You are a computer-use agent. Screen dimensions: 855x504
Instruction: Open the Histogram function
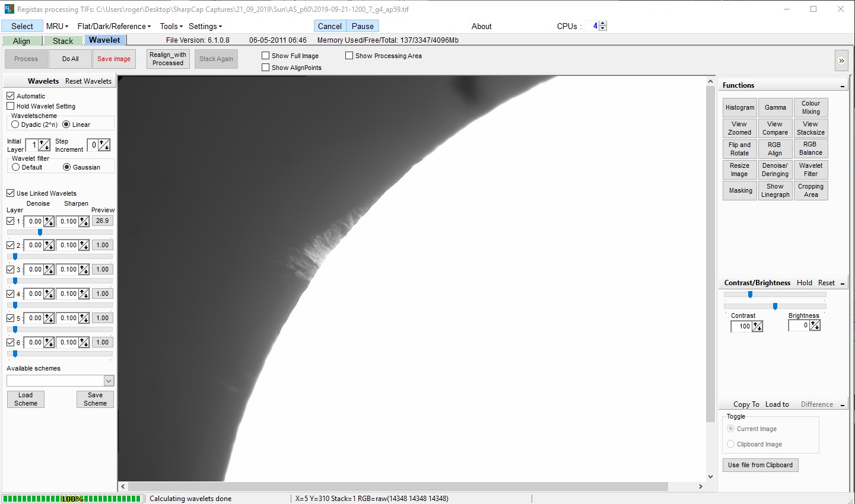tap(740, 107)
